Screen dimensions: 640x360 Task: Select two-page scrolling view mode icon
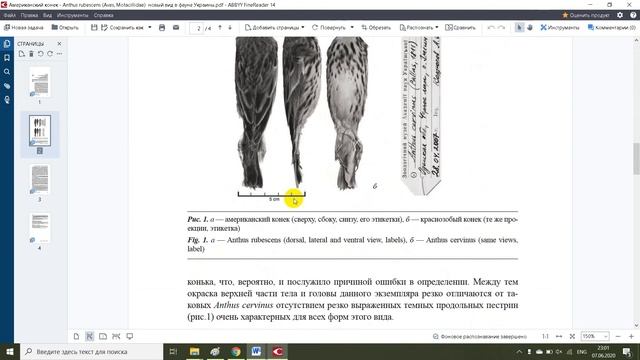(x=116, y=336)
